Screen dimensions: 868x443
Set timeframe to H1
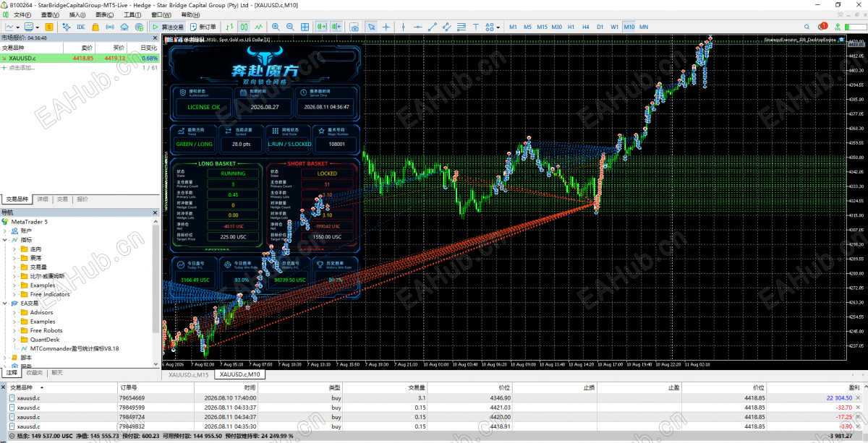[x=571, y=27]
